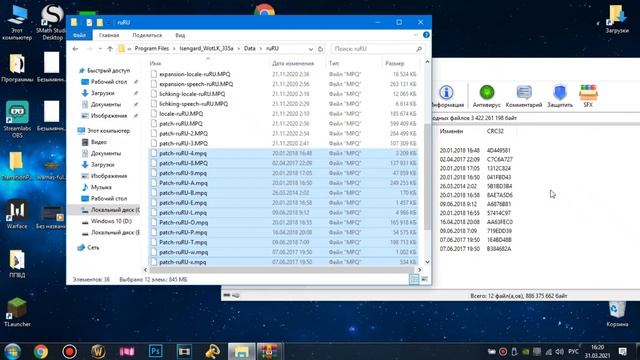The height and width of the screenshot is (360, 640).
Task: Go back in Explorer navigation
Action: tap(75, 49)
